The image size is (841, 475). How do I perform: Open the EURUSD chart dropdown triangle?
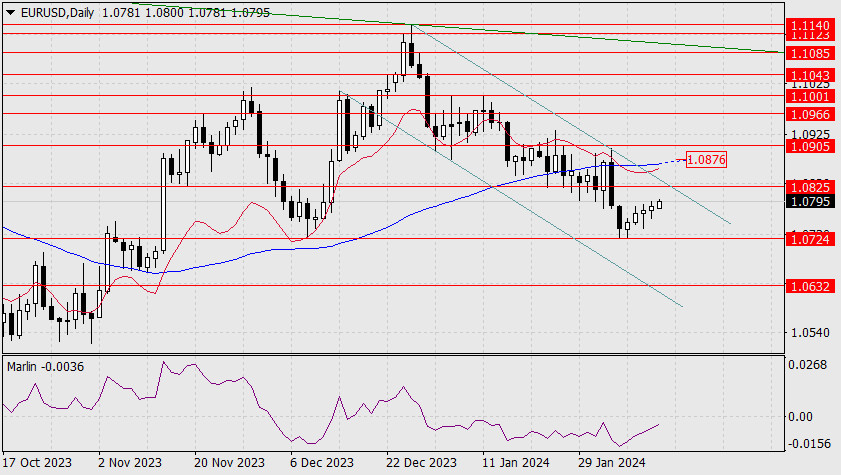pyautogui.click(x=10, y=13)
